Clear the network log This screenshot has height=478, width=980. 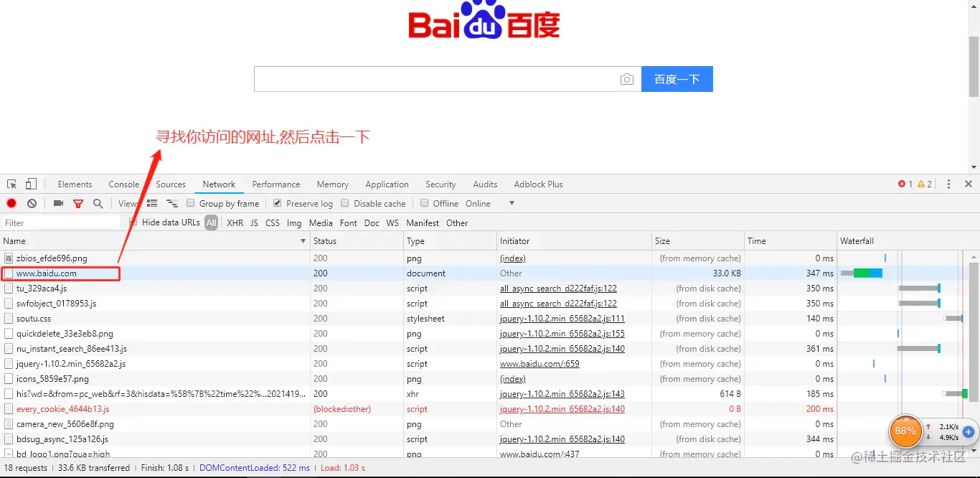pos(32,204)
